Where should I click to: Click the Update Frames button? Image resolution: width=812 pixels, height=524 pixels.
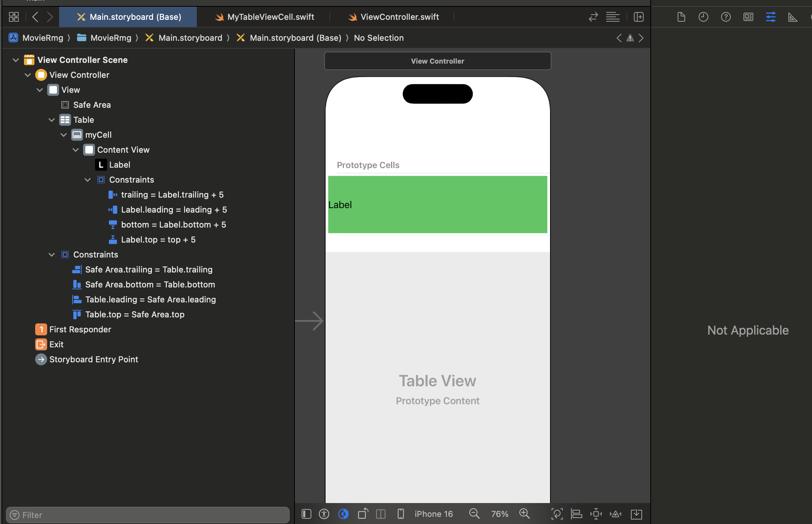tap(557, 514)
